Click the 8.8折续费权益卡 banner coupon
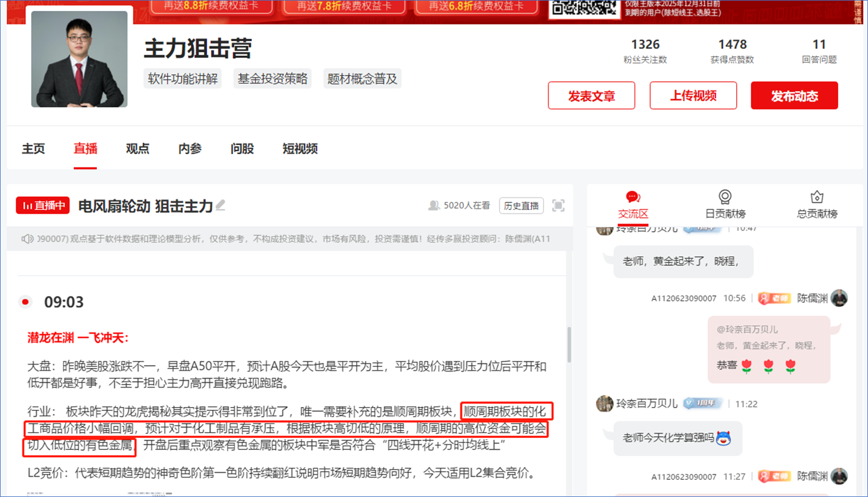Viewport: 868px width, 497px height. point(212,6)
